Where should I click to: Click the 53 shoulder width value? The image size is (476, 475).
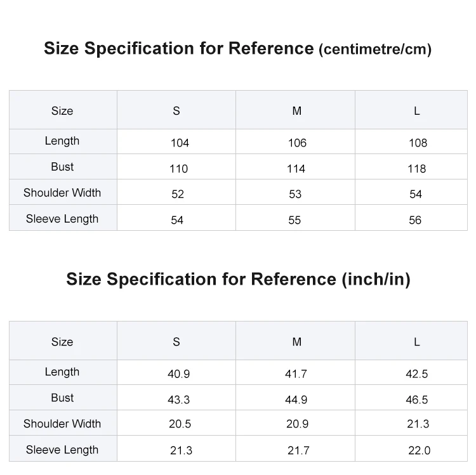click(x=295, y=194)
